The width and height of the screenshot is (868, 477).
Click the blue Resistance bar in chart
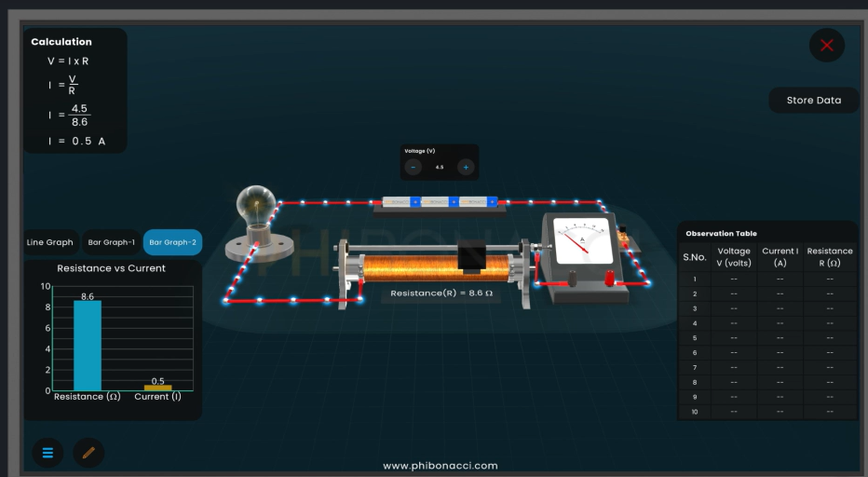(88, 345)
